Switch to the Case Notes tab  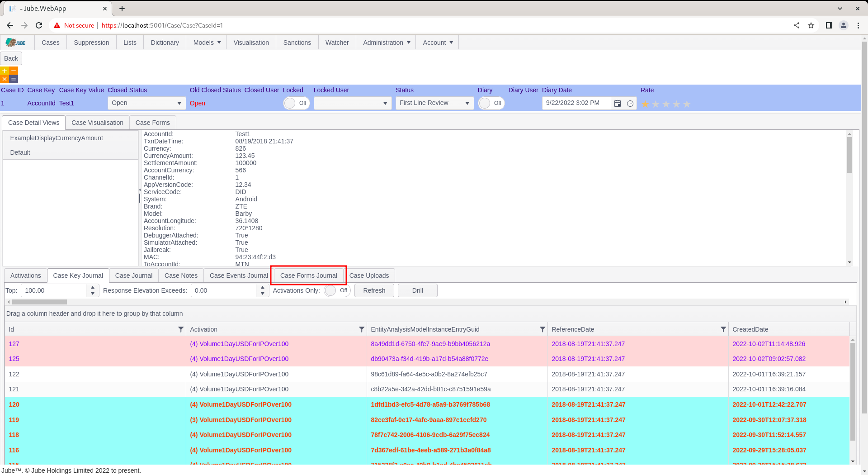point(181,275)
